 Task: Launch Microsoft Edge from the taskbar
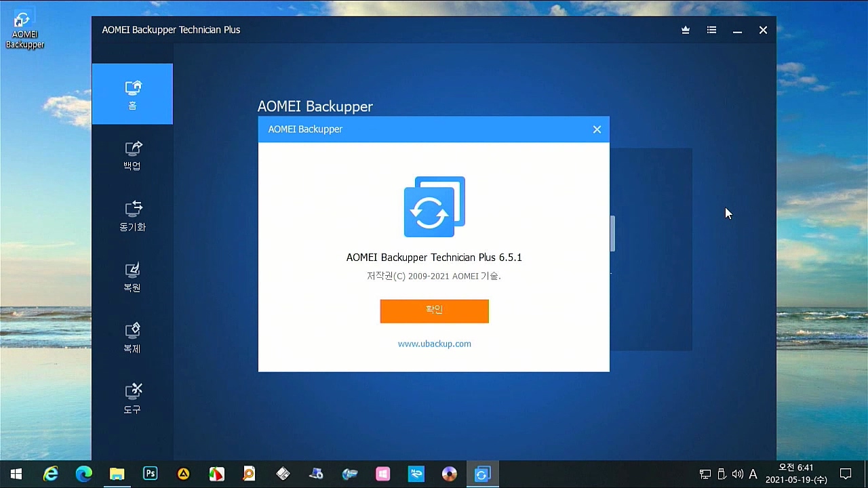point(83,474)
